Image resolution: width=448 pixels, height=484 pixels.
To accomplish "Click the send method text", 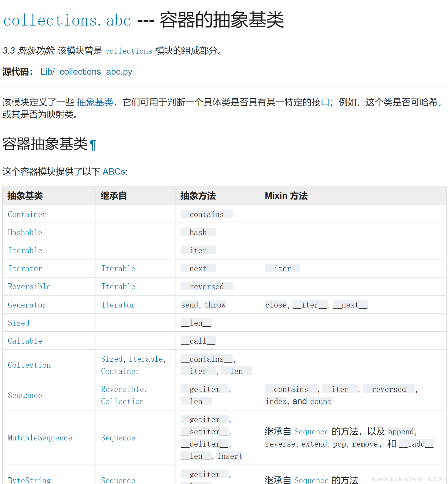I will [x=190, y=305].
